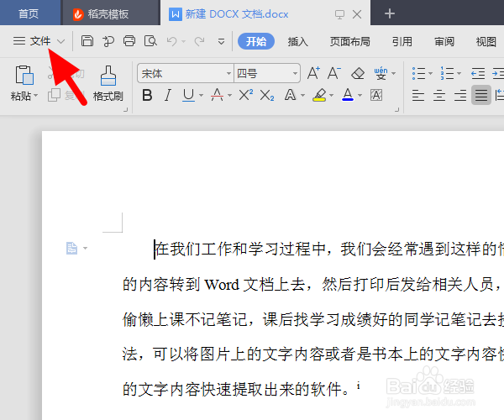Open the Paste options dropdown arrow
504x420 pixels.
pos(35,96)
